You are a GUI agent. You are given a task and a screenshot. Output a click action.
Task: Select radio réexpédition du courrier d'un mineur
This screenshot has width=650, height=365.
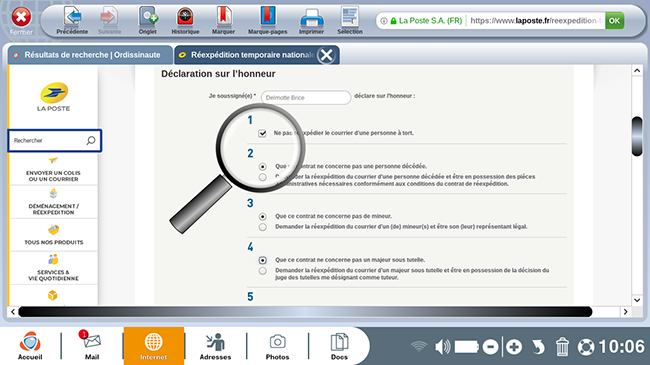(262, 227)
